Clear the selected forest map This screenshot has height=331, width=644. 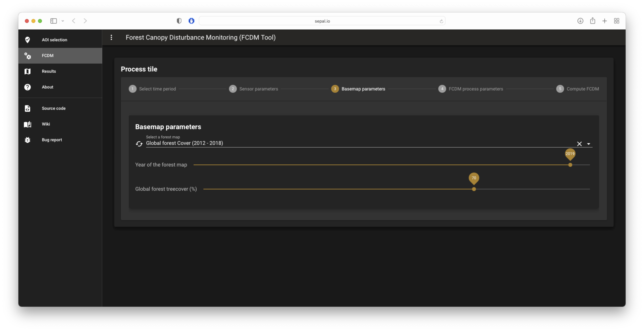point(579,144)
